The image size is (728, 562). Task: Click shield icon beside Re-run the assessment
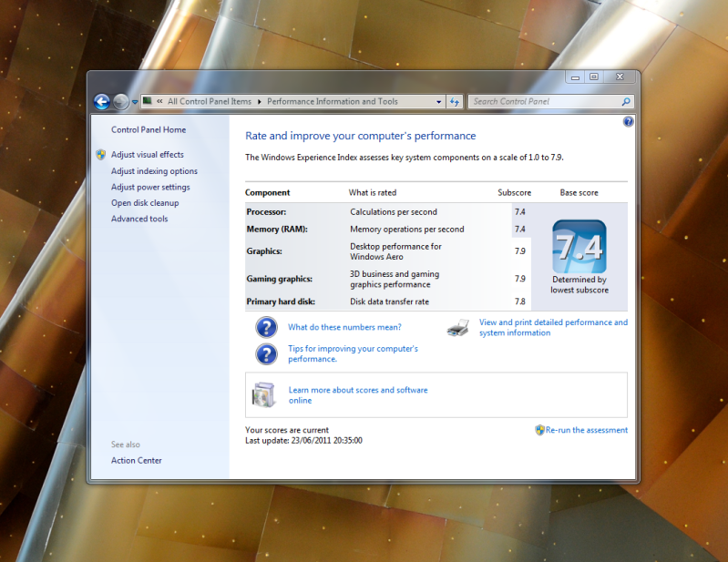pyautogui.click(x=539, y=430)
